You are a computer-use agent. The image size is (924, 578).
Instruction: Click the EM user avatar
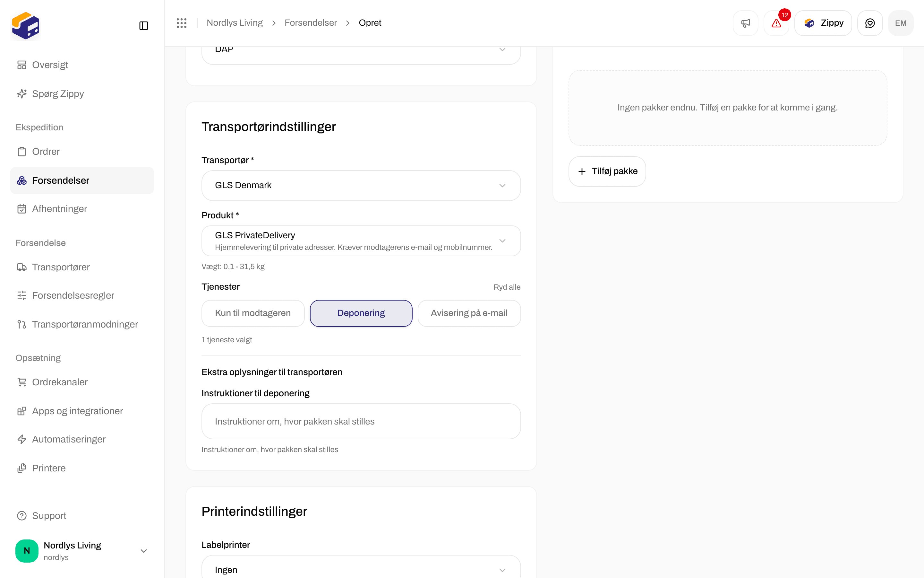click(x=901, y=23)
